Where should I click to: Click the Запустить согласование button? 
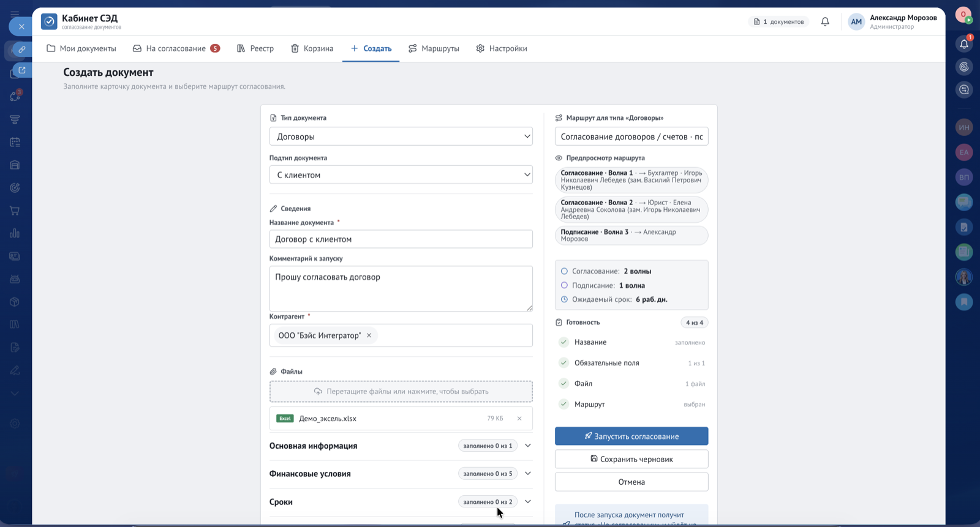tap(631, 436)
